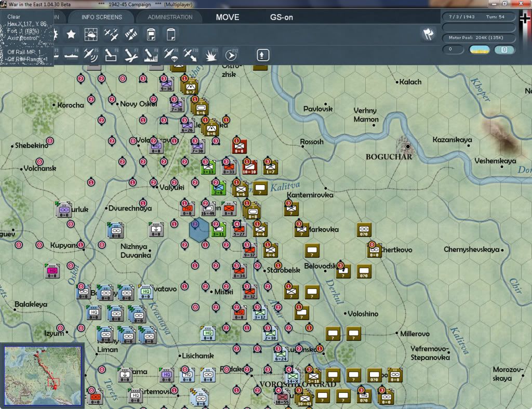Select the unit counter labeled 2=10
The height and width of the screenshot is (409, 532).
(x=270, y=334)
